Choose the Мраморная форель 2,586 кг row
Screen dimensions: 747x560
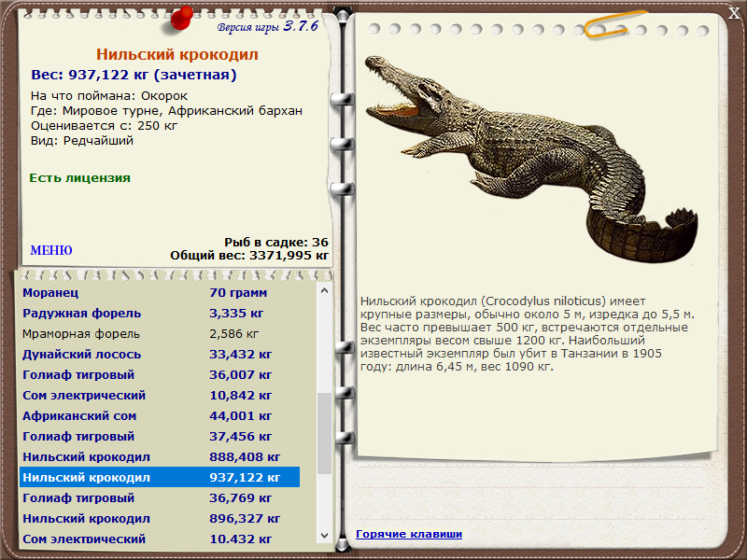(x=160, y=334)
